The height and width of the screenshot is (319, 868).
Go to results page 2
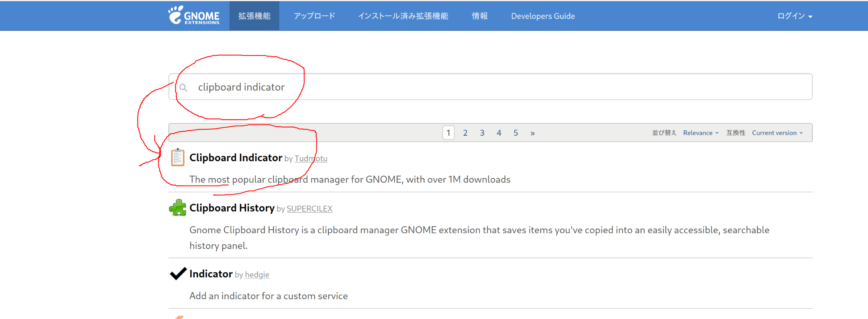[x=465, y=133]
